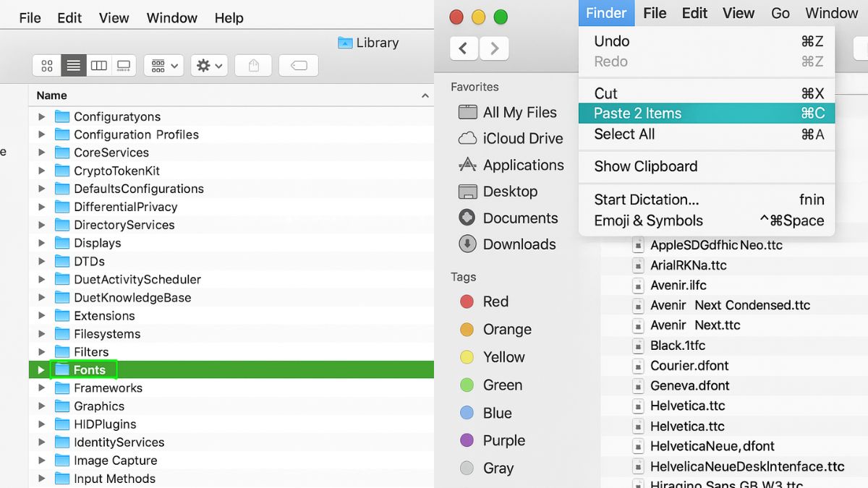Choose Cut from the open menu
This screenshot has height=488, width=868.
coord(707,93)
